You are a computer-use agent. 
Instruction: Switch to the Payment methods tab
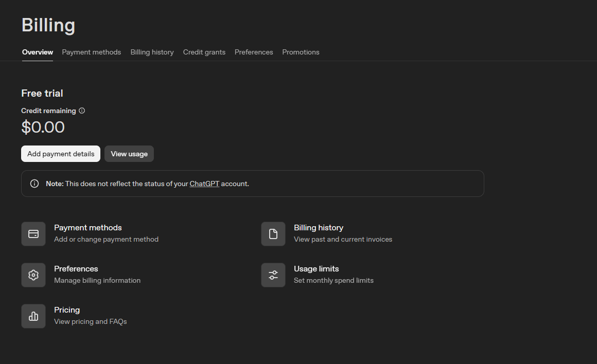pyautogui.click(x=92, y=52)
